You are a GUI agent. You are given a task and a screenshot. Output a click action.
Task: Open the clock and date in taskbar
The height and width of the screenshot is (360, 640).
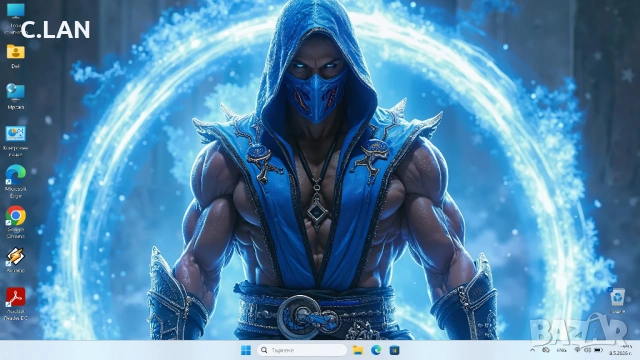620,350
